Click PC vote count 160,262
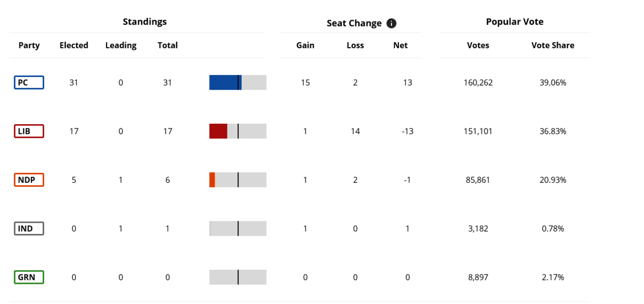Screen dimensions: 644x304 coord(478,83)
